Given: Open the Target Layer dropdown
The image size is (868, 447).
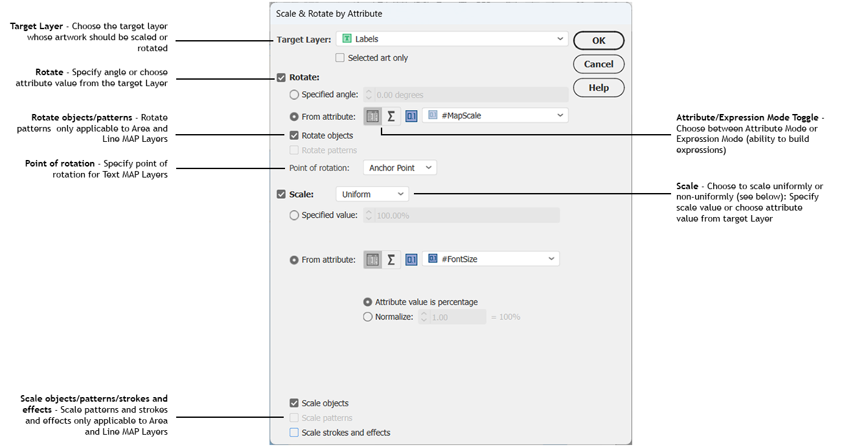Looking at the screenshot, I should pos(452,39).
